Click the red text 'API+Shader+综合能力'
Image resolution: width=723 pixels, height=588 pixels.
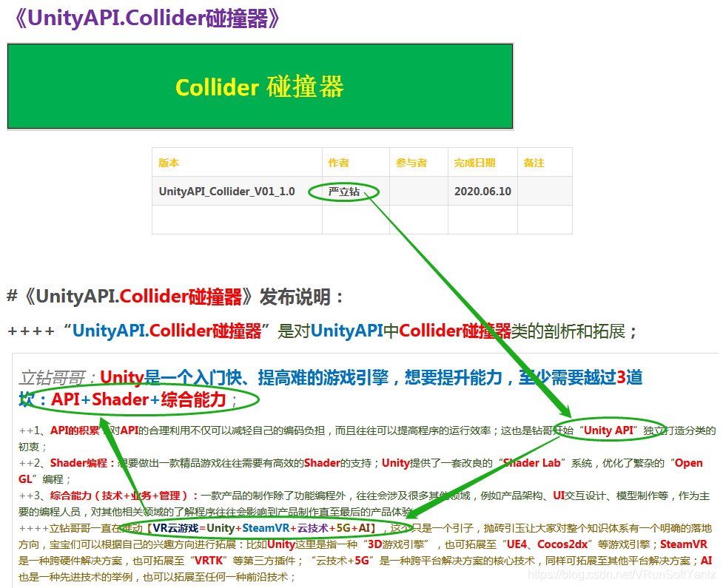pos(138,399)
